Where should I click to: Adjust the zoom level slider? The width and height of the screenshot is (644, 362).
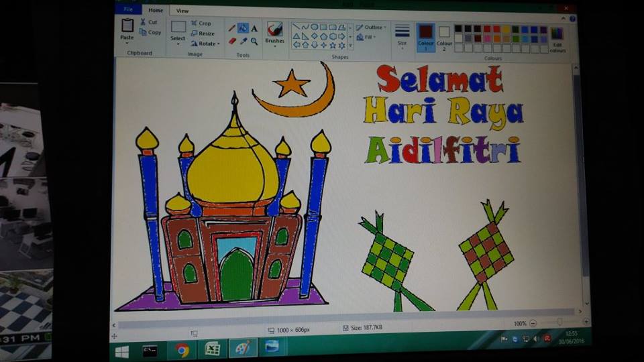pyautogui.click(x=559, y=322)
